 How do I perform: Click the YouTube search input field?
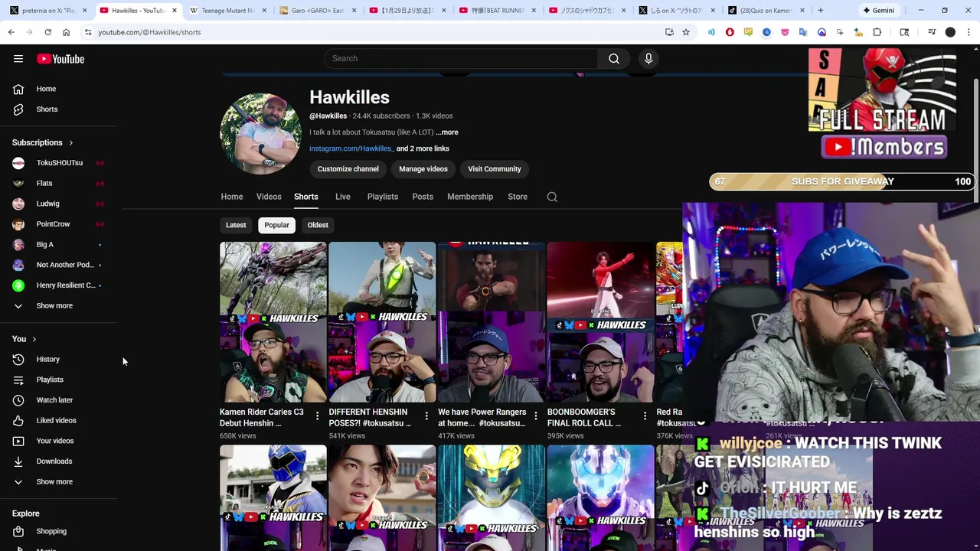pyautogui.click(x=462, y=59)
